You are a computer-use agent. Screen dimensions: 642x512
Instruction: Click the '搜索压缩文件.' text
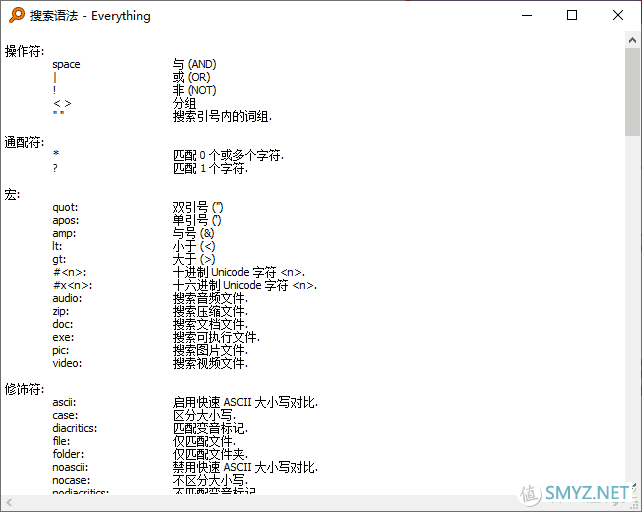[210, 311]
